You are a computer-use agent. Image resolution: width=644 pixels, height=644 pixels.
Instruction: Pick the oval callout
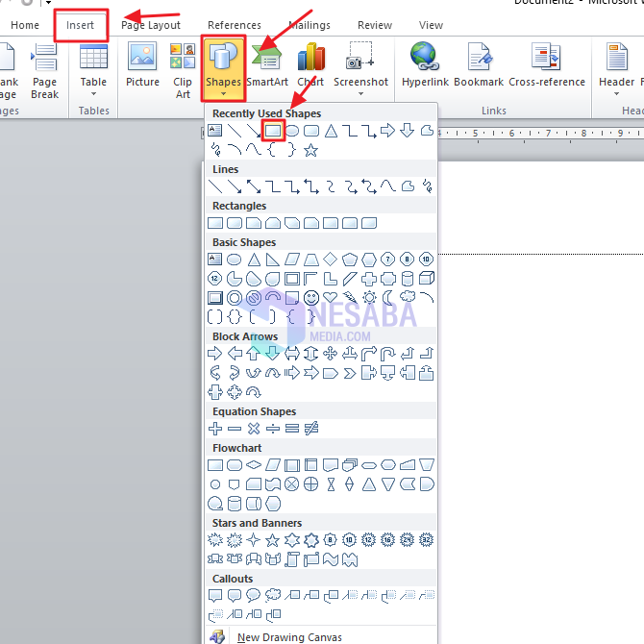254,595
